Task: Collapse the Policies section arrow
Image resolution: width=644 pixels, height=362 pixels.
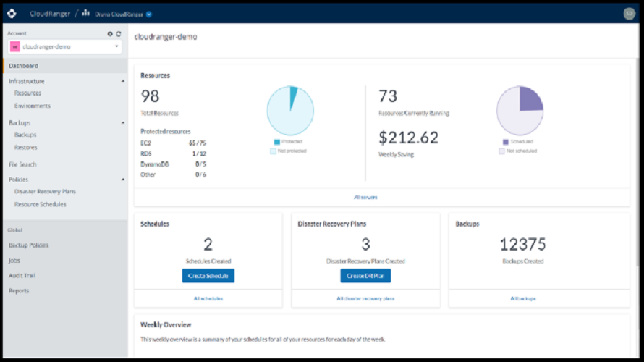Action: pyautogui.click(x=123, y=180)
